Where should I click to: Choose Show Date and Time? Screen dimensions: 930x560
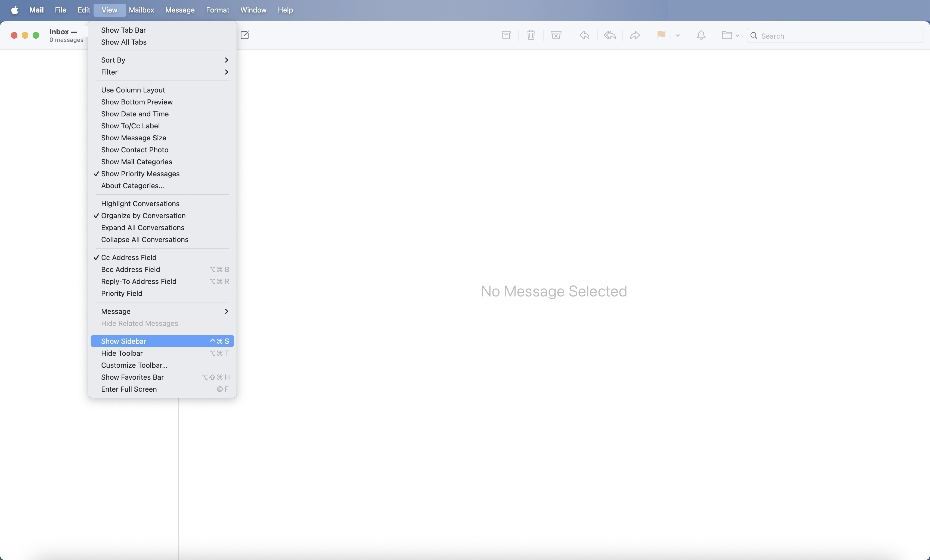click(x=162, y=114)
